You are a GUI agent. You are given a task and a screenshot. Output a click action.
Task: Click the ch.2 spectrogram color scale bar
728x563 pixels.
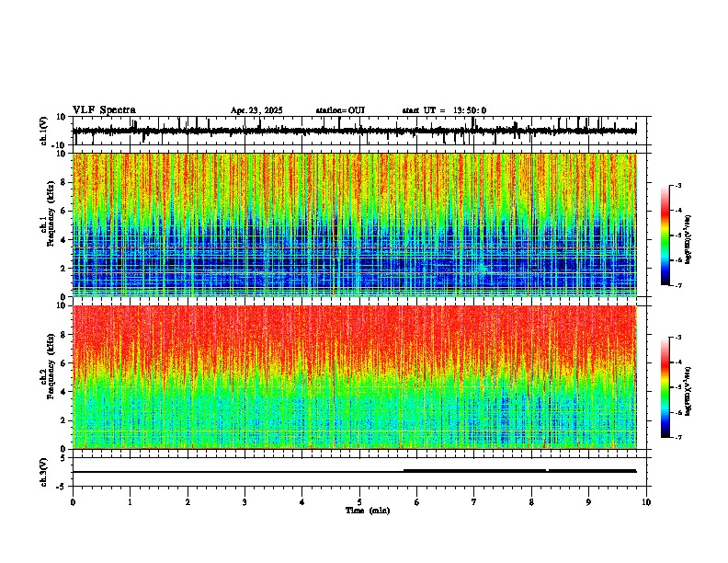pyautogui.click(x=665, y=387)
